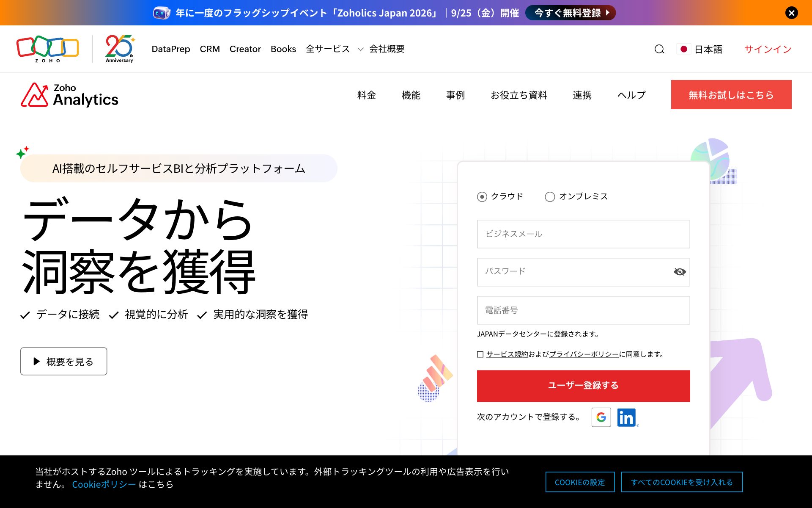Open the 連携 integrations tab
This screenshot has width=812, height=508.
582,95
